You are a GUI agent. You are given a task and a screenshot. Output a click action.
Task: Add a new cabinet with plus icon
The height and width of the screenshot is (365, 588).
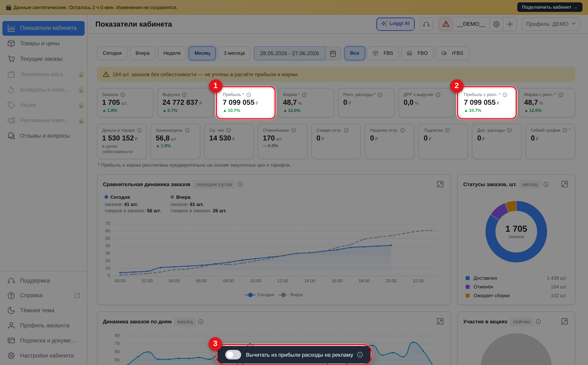(x=510, y=24)
